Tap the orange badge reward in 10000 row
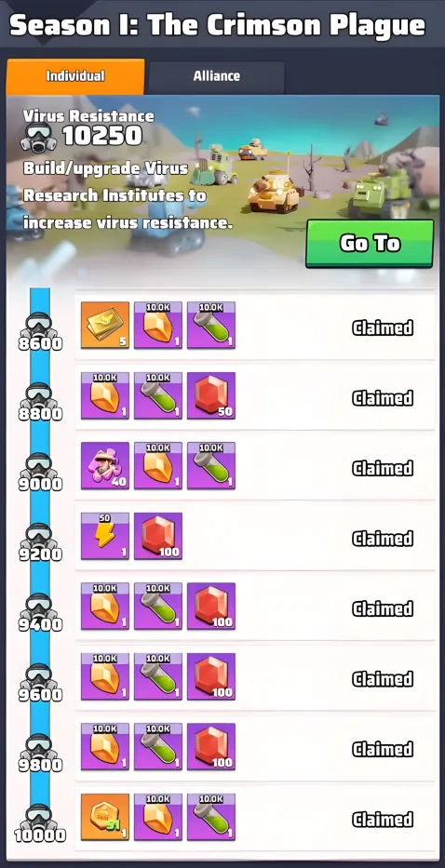The height and width of the screenshot is (868, 445). 105,817
